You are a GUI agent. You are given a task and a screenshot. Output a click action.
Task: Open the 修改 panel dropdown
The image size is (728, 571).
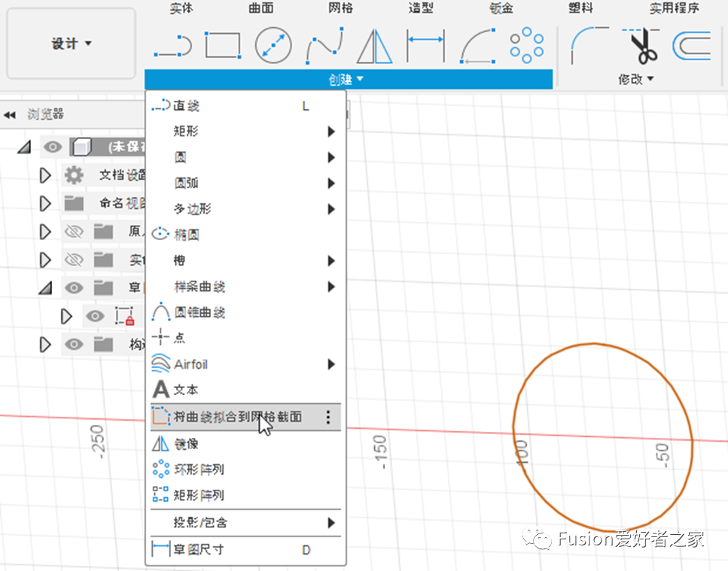click(x=636, y=79)
